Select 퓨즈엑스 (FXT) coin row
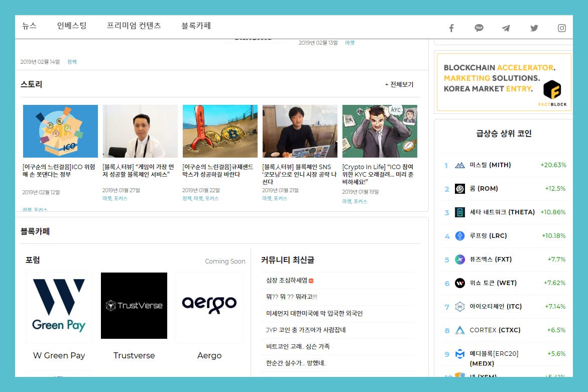 click(x=504, y=259)
